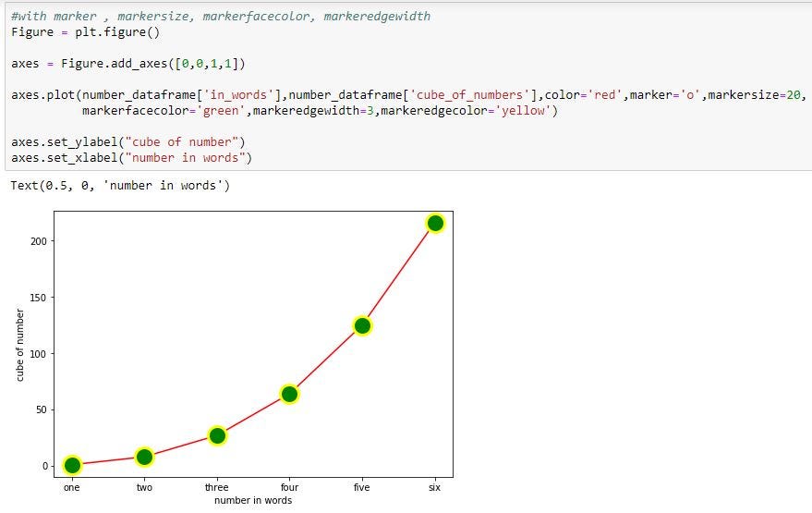Click the green data marker for 'five'
Viewport: 812px width, 513px height.
362,325
